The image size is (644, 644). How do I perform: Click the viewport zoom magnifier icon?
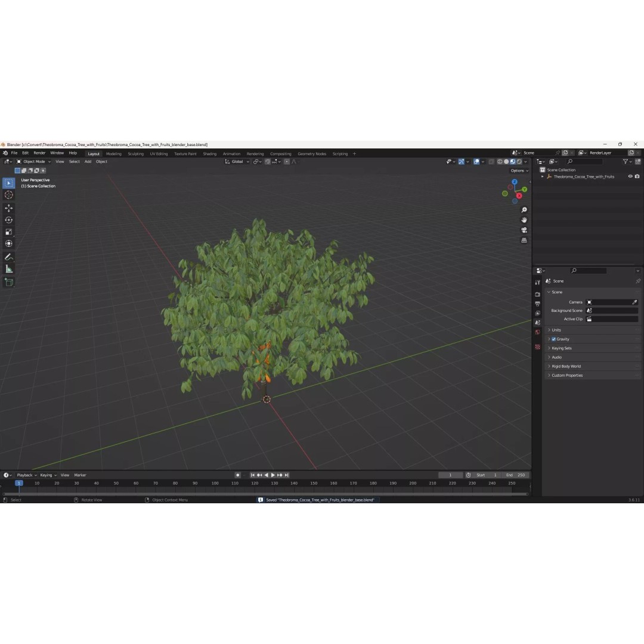[x=524, y=210]
